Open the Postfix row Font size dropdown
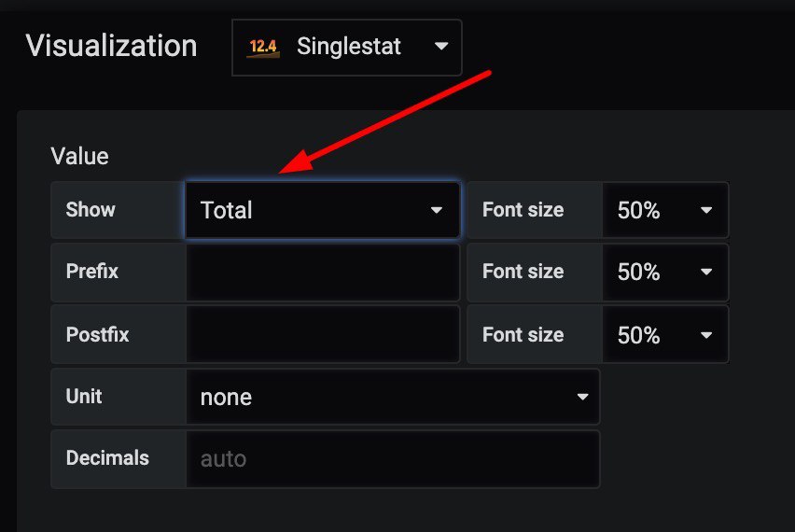The image size is (795, 532). [665, 335]
